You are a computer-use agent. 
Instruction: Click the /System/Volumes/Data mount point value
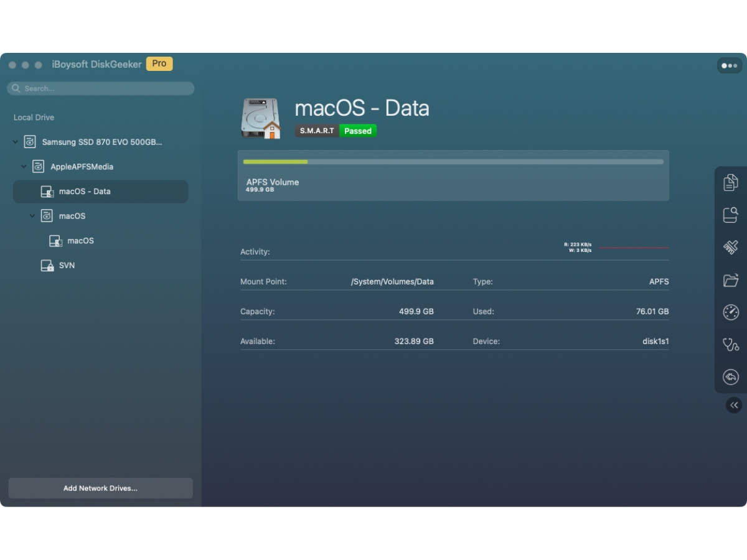(392, 282)
